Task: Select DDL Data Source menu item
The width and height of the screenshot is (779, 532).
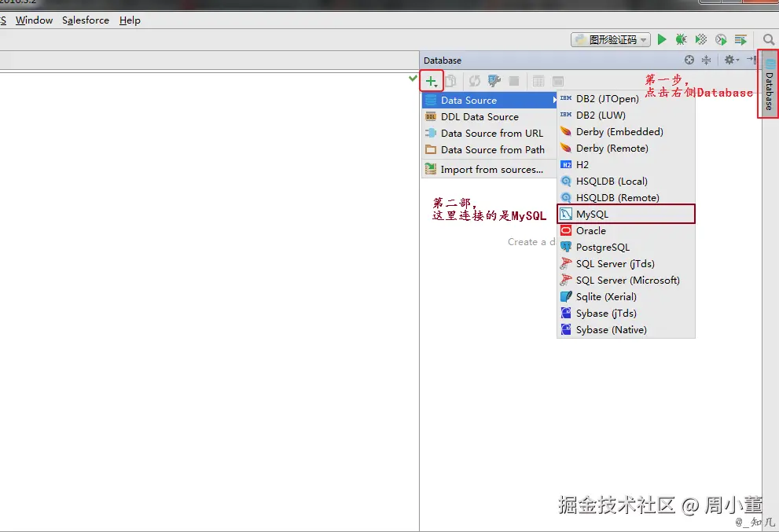Action: [490, 117]
